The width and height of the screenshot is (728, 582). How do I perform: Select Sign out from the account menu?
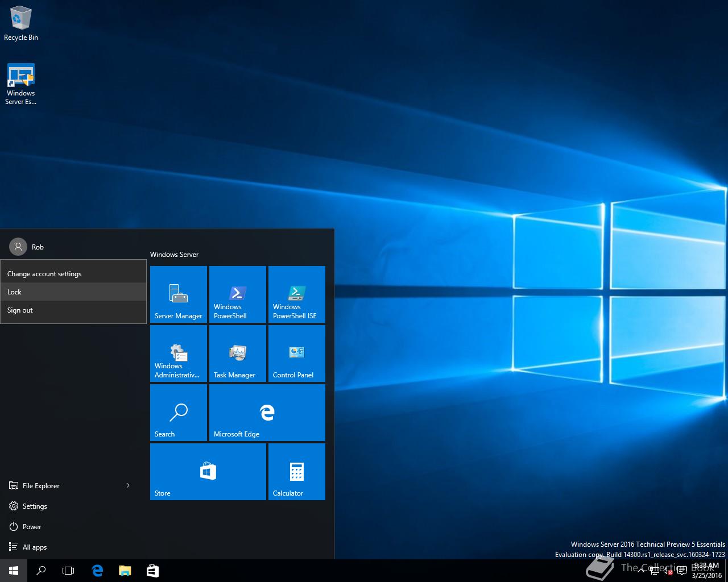click(x=73, y=310)
